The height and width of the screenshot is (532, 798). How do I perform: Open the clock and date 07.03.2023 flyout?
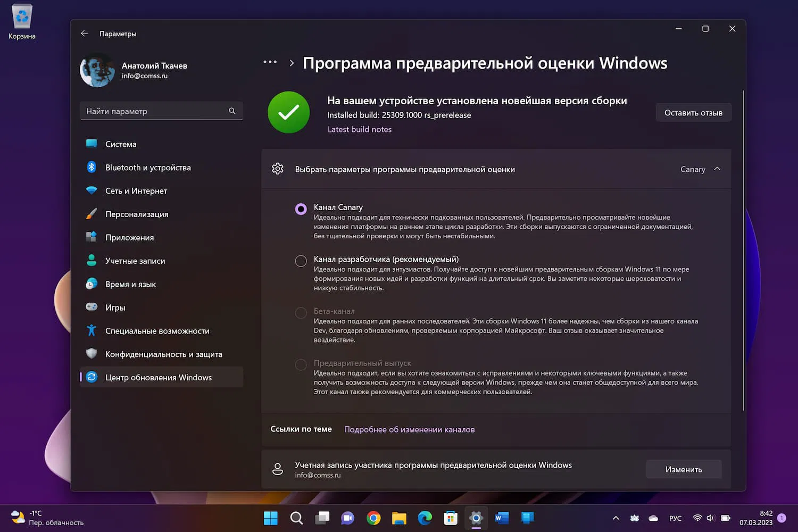coord(756,518)
